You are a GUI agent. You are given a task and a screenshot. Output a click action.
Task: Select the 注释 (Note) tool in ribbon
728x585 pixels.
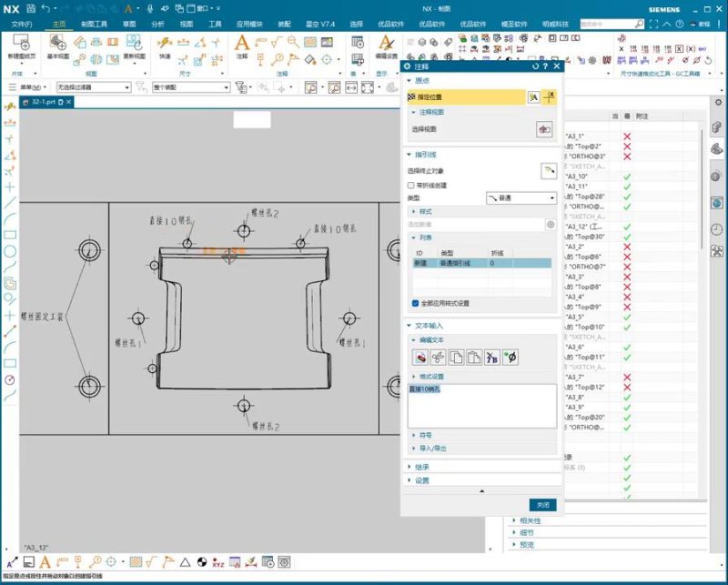[x=241, y=45]
